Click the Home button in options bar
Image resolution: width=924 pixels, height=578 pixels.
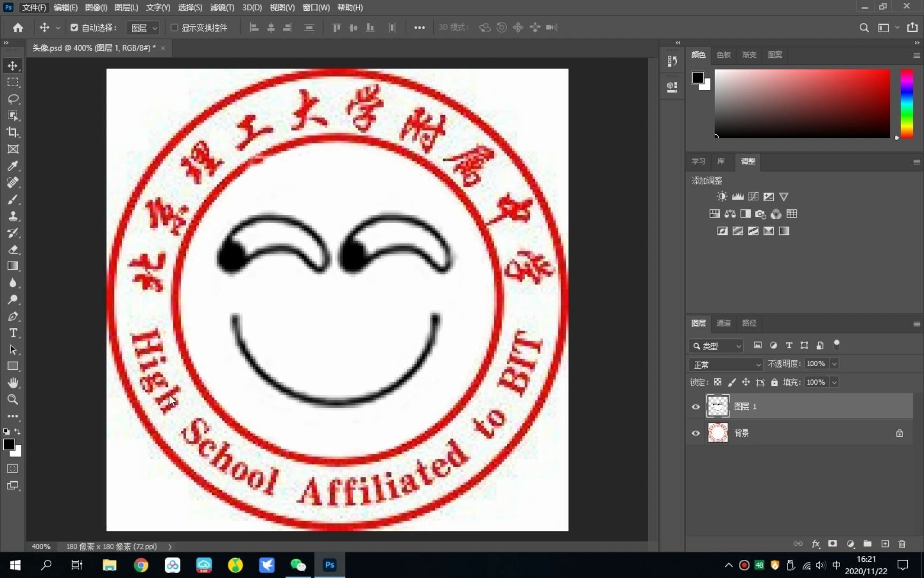click(x=18, y=27)
